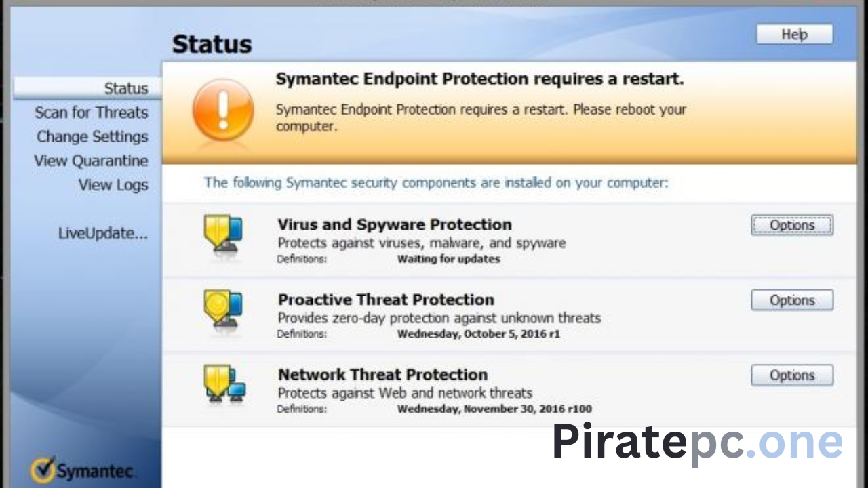Open Options for Proactive Threat Protection
The image size is (868, 488).
[791, 300]
